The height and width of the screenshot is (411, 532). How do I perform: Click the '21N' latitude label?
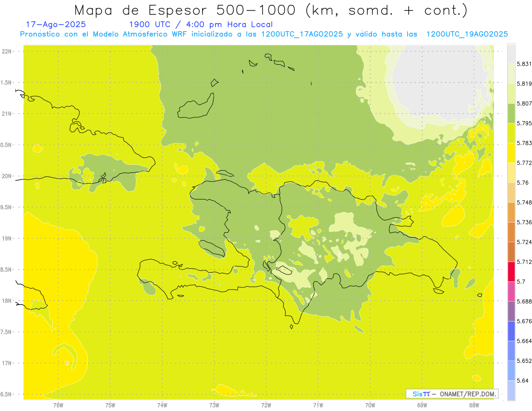7,114
